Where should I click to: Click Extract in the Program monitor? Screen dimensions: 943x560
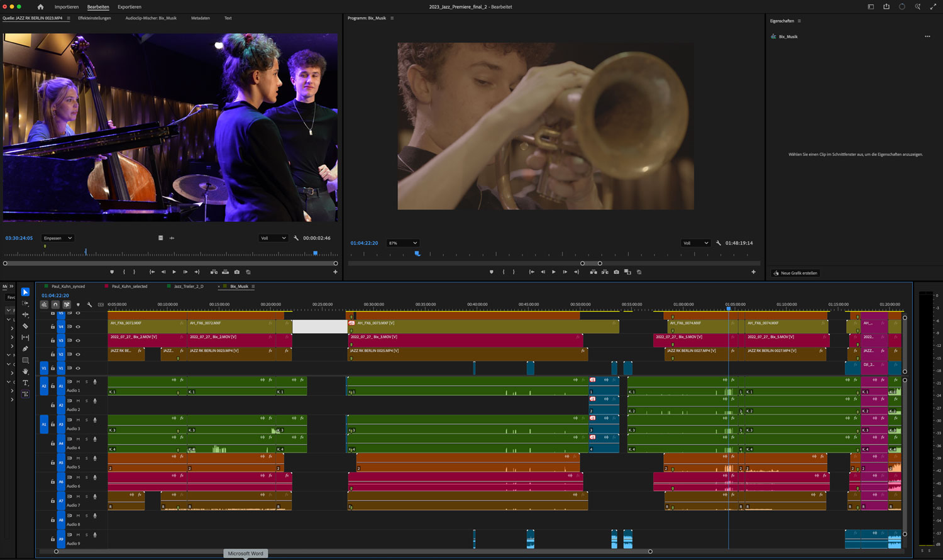tap(605, 272)
